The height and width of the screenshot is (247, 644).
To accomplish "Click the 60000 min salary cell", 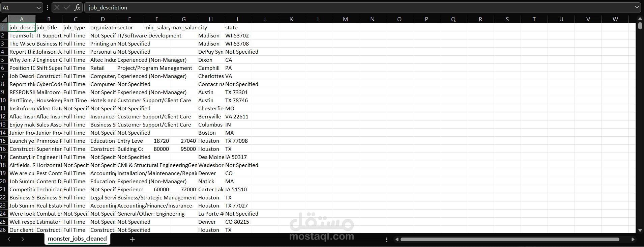I will [x=156, y=189].
